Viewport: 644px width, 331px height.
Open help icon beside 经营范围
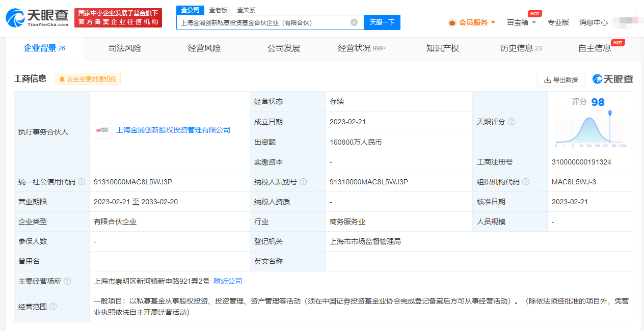(53, 307)
